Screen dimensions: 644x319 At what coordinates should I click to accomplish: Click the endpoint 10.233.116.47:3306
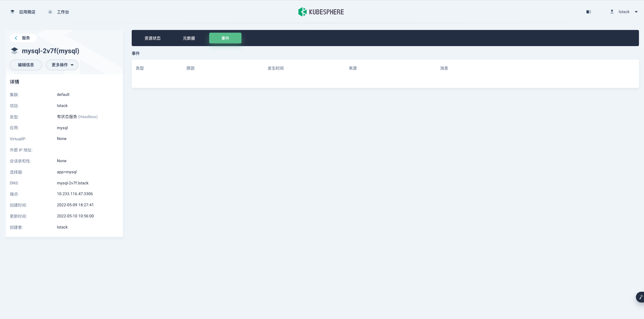[75, 194]
